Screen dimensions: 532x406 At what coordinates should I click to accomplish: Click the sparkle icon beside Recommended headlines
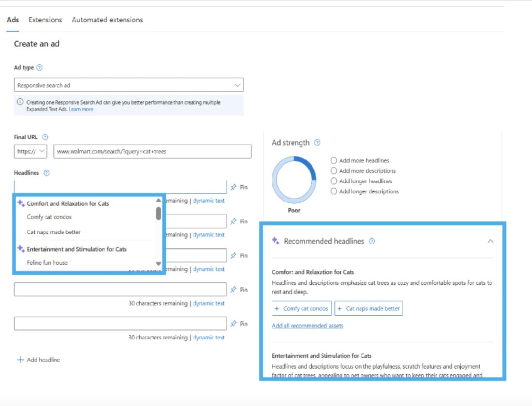[275, 241]
